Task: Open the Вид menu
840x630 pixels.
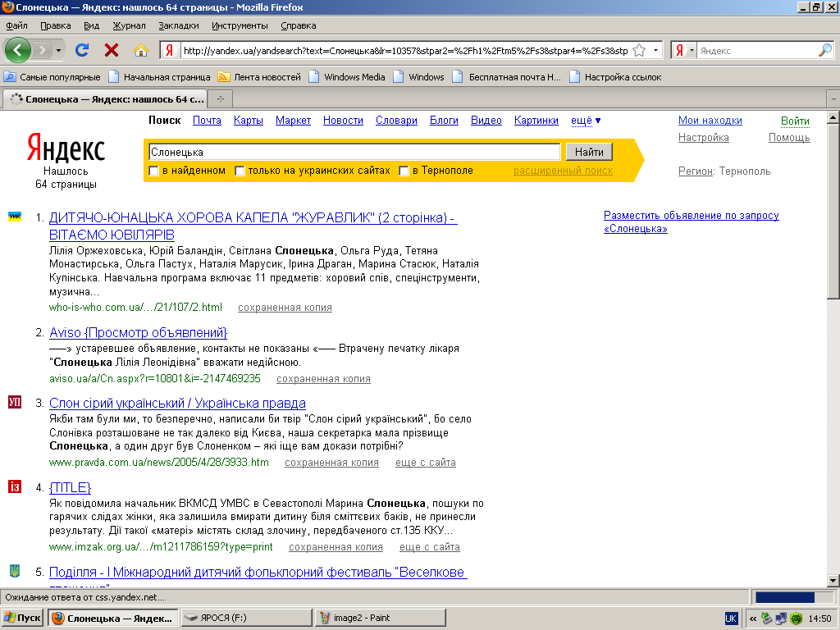Action: click(92, 25)
